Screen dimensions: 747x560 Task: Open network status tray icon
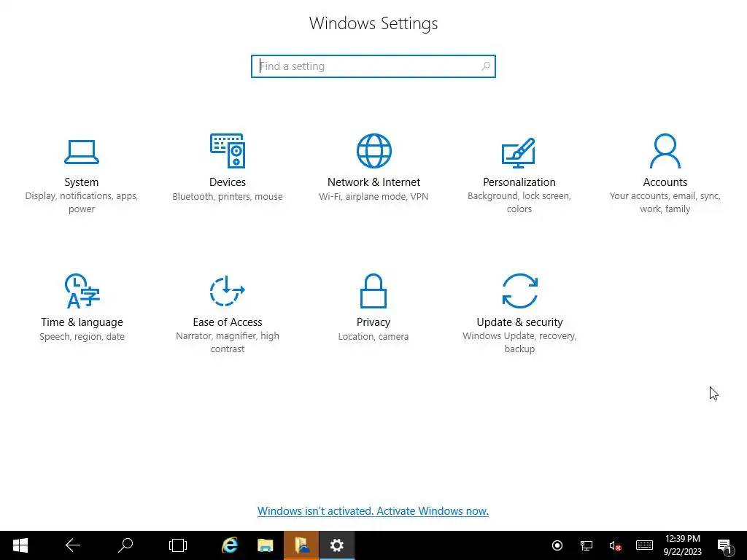point(587,545)
